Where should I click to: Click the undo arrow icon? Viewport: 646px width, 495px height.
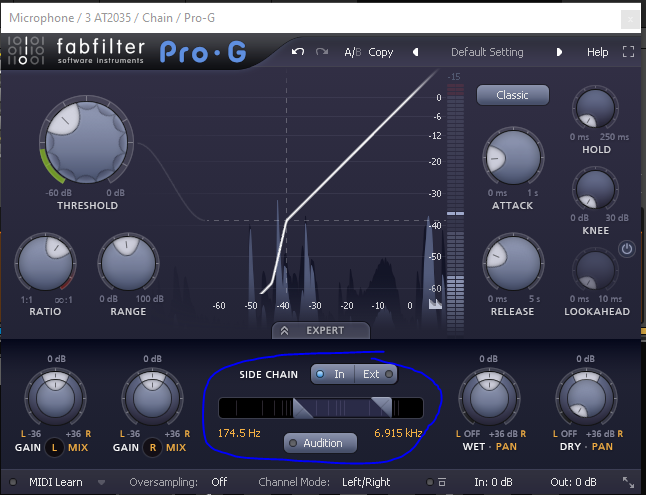tap(298, 52)
